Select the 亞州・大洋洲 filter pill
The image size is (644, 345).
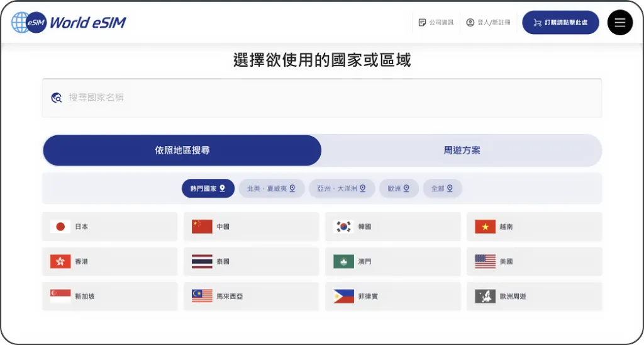[341, 188]
